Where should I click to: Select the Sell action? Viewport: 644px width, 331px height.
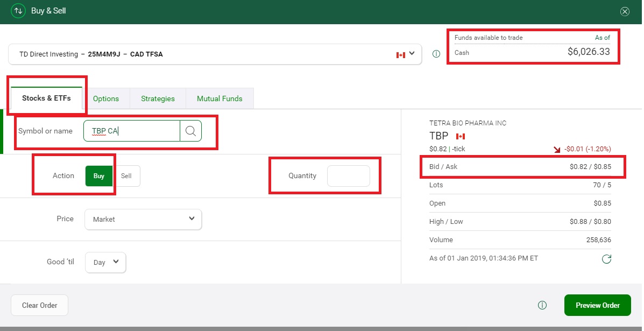(x=126, y=176)
